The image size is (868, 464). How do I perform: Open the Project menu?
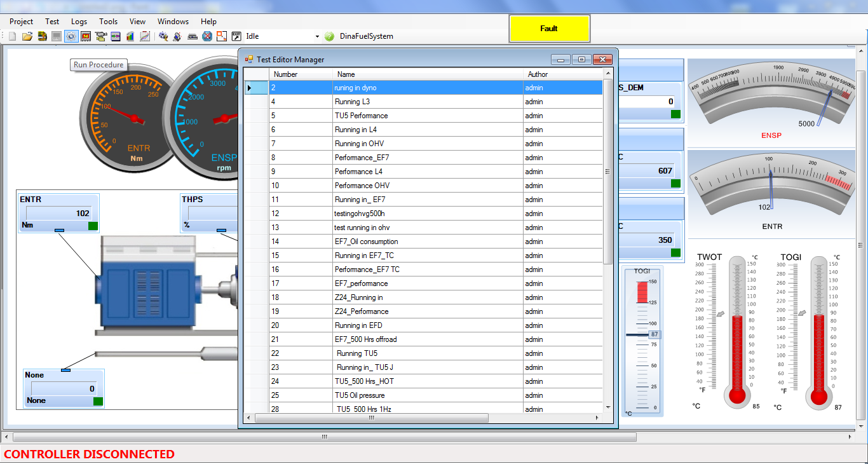click(x=22, y=22)
